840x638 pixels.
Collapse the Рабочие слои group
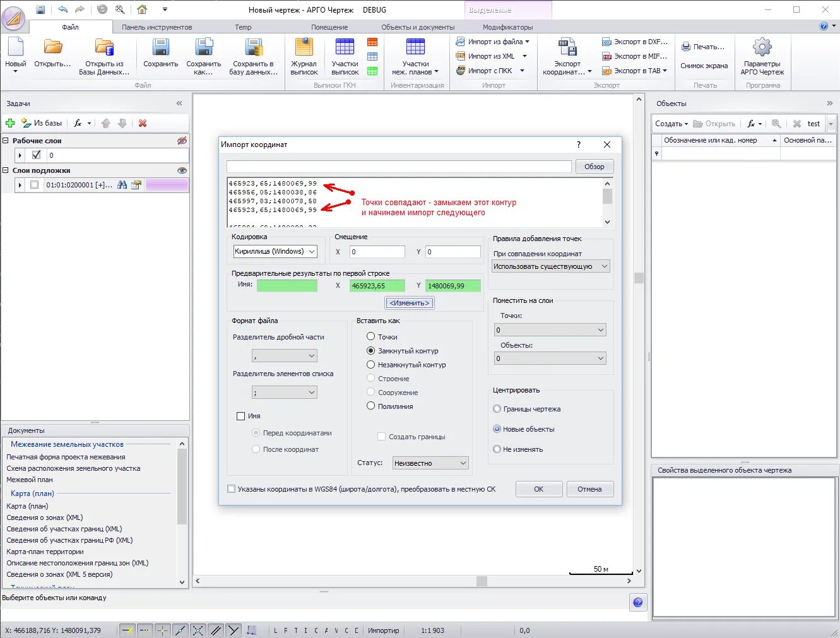[6, 141]
